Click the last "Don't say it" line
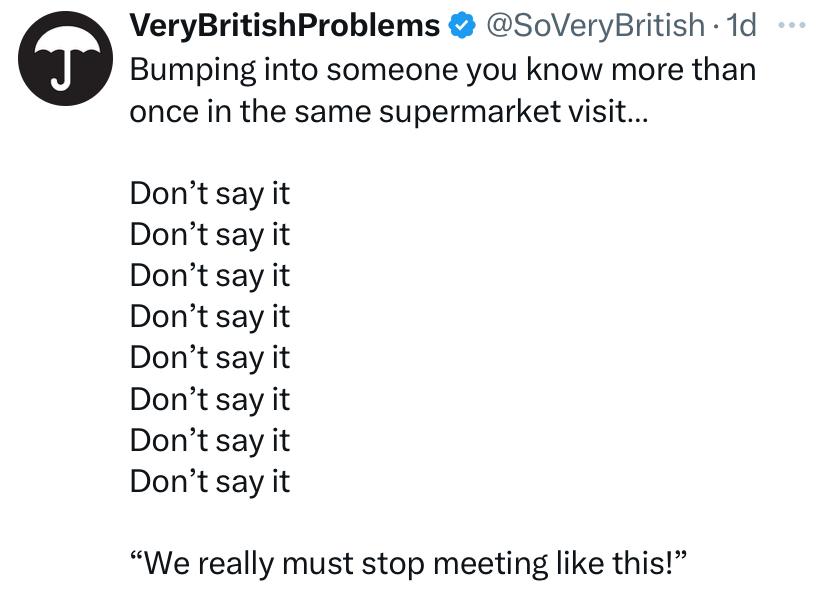 click(x=210, y=481)
